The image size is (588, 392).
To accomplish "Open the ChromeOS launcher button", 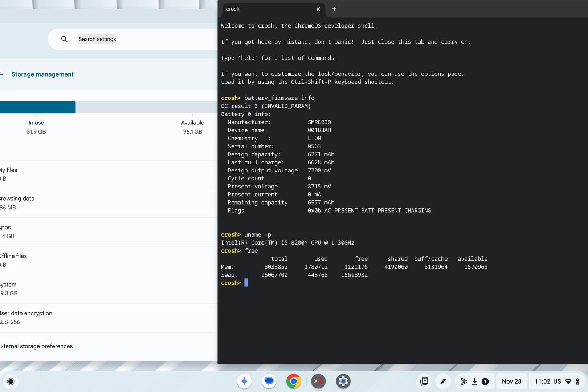I will pos(11,381).
